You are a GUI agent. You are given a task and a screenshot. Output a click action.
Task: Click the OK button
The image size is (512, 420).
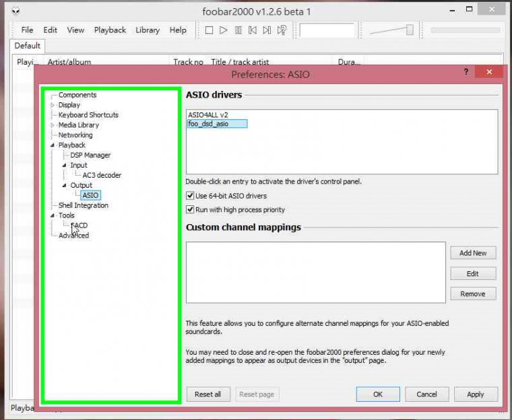coord(378,394)
